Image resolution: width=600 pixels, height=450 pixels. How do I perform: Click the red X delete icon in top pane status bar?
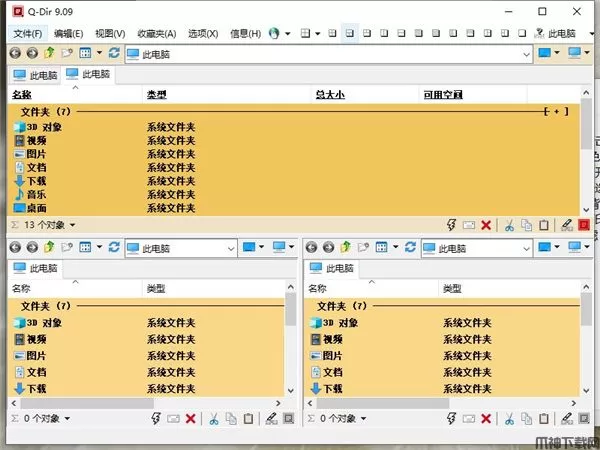coord(486,225)
